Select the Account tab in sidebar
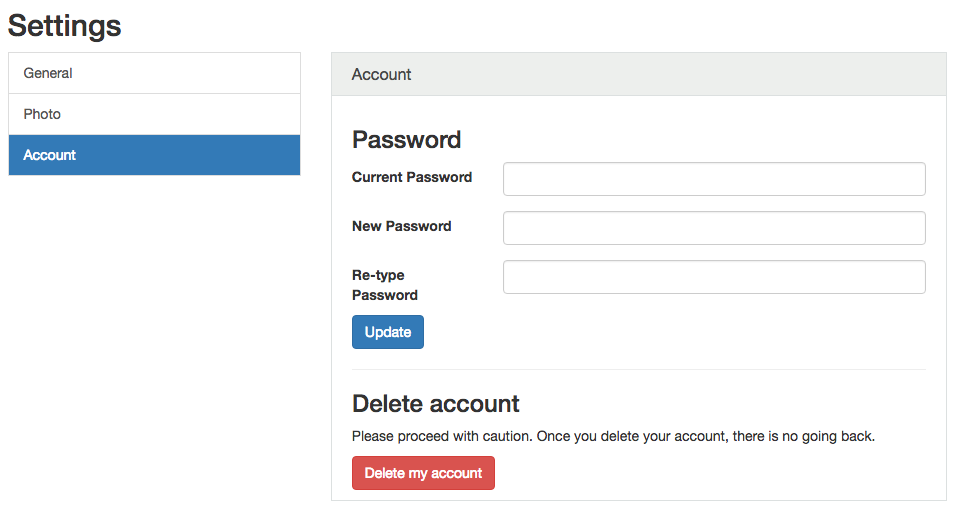Image resolution: width=955 pixels, height=512 pixels. (154, 155)
